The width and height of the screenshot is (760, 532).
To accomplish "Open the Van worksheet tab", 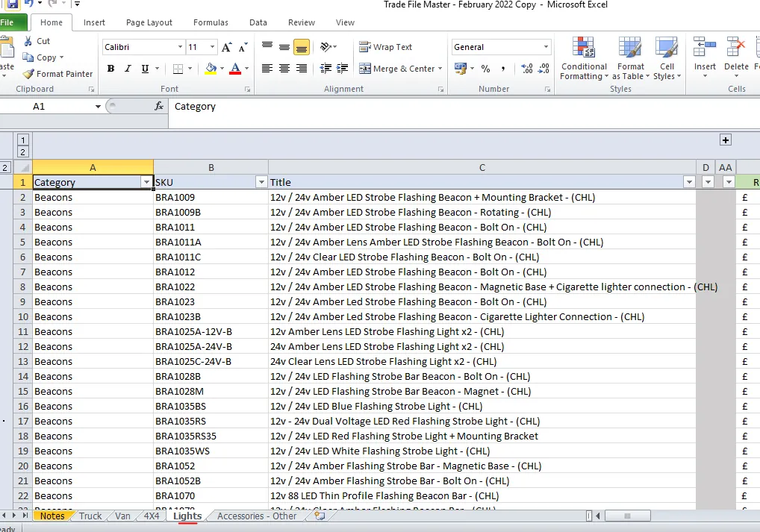I will [x=122, y=516].
